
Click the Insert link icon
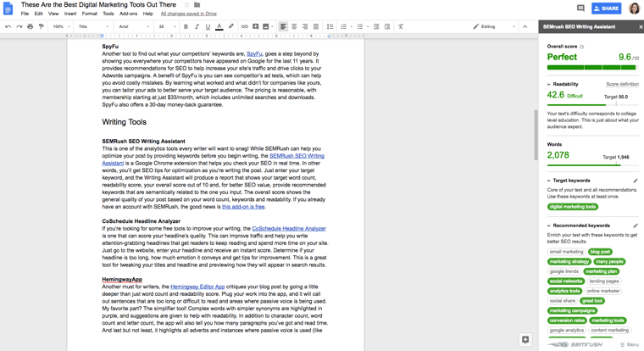tap(244, 26)
